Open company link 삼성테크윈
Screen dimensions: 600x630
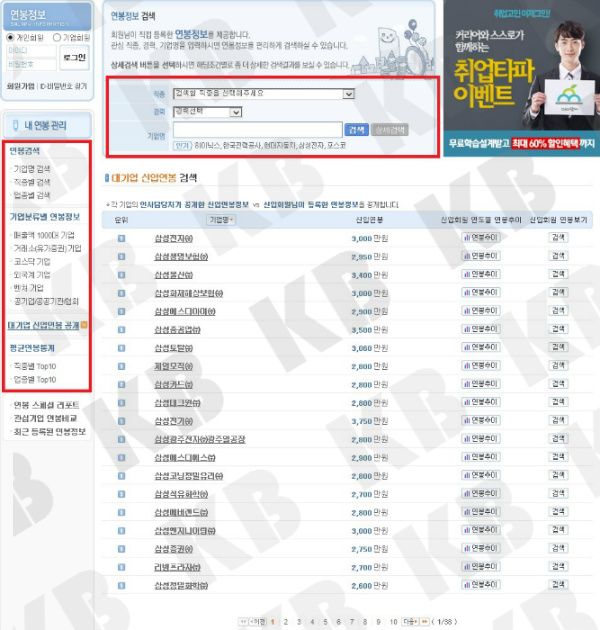178,403
